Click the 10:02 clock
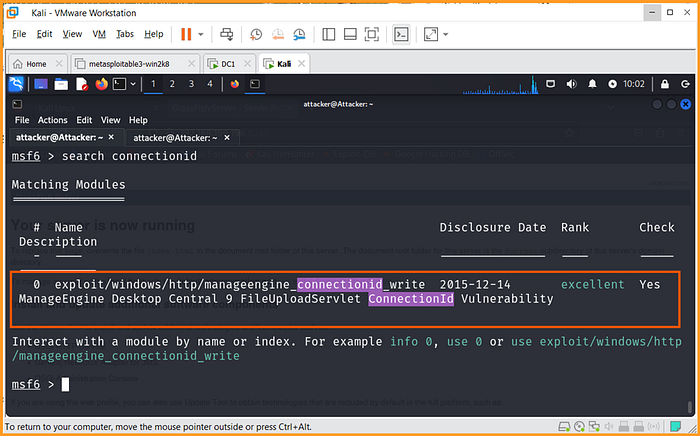 click(634, 84)
